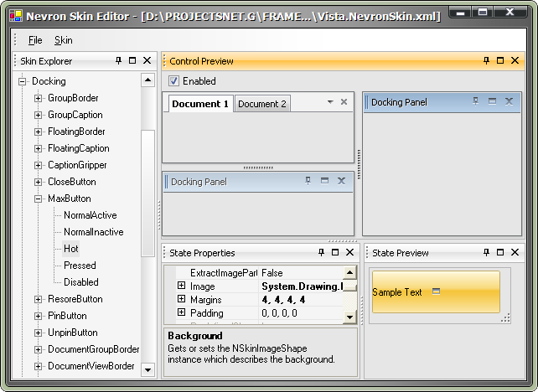Select the NormalInactive state

pyautogui.click(x=94, y=232)
